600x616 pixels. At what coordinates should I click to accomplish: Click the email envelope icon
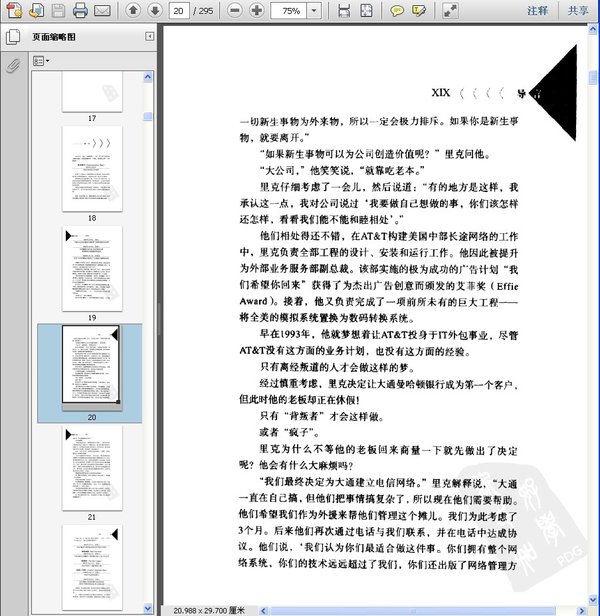coord(102,10)
